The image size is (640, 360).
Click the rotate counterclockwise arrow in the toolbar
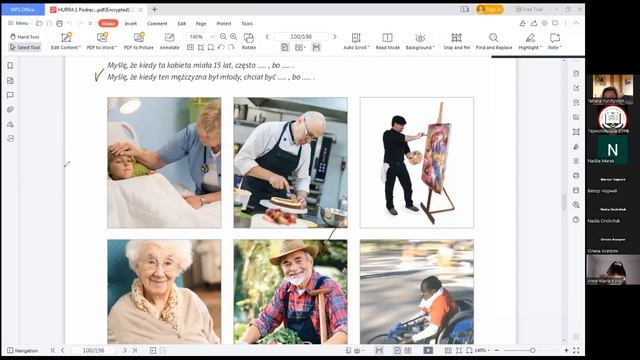pos(221,47)
